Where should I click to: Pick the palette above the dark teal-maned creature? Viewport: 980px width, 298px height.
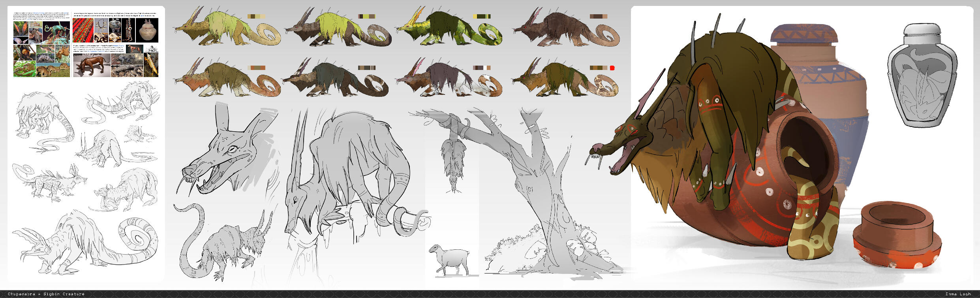366,68
